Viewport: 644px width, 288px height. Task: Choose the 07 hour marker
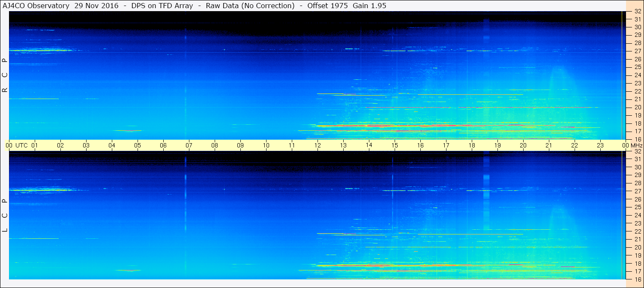point(189,145)
